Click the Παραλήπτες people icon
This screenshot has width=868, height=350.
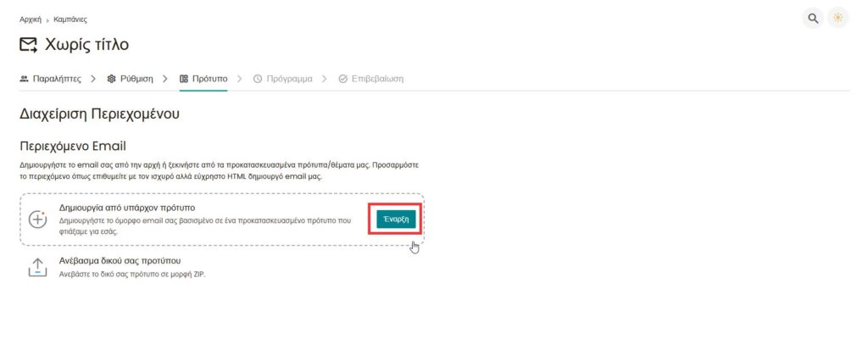pos(25,79)
